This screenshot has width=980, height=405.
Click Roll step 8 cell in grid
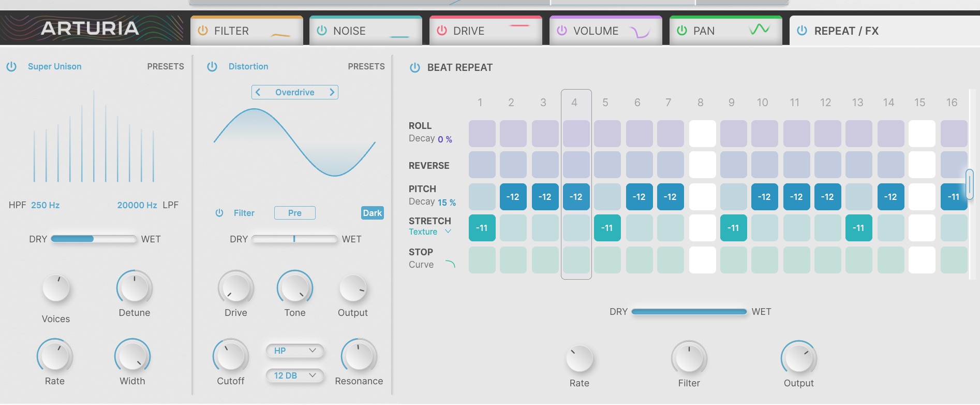[702, 134]
